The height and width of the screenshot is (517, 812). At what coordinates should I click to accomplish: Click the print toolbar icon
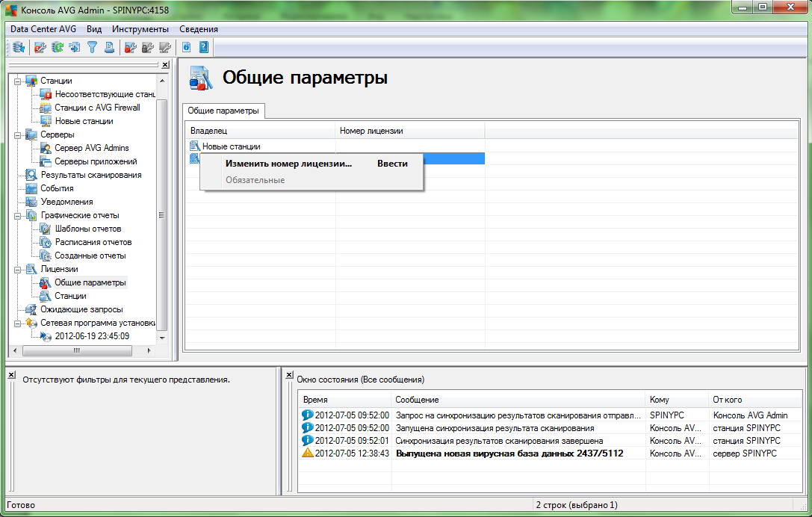pos(109,47)
